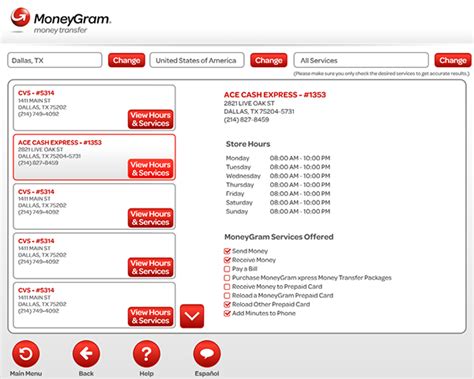Click Change next to All Services
Image resolution: width=474 pixels, height=379 pixels.
point(453,60)
